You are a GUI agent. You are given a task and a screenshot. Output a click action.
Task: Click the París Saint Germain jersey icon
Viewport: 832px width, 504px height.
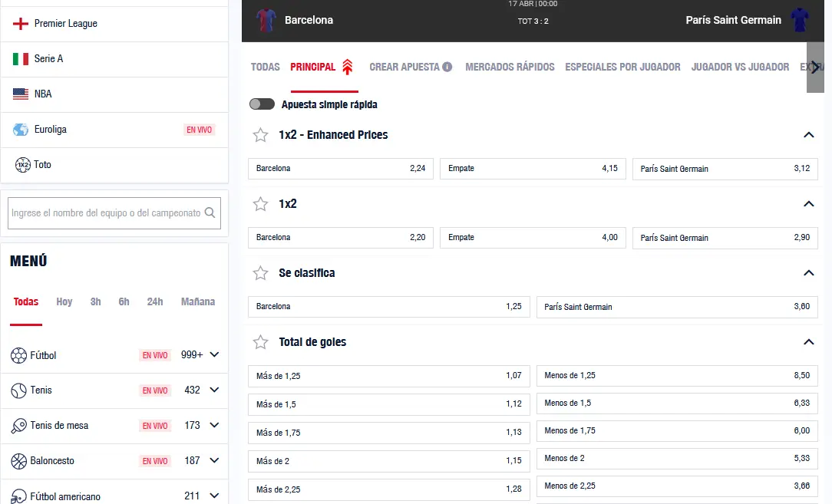point(800,20)
